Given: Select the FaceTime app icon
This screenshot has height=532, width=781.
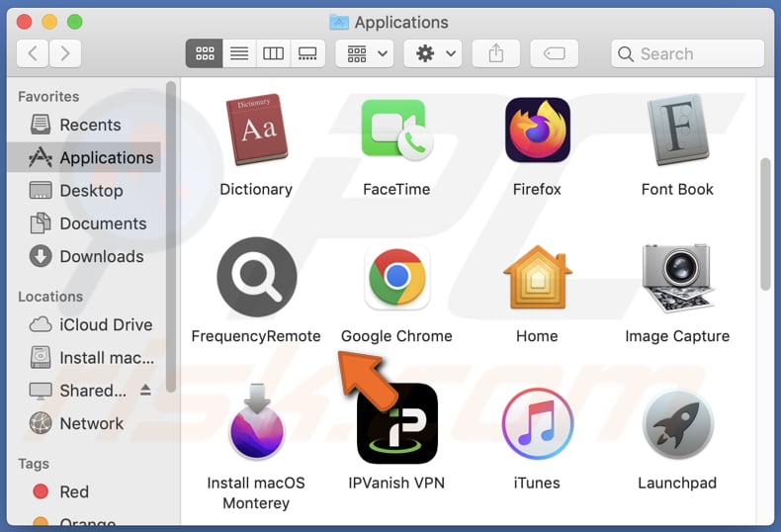Looking at the screenshot, I should (x=397, y=130).
